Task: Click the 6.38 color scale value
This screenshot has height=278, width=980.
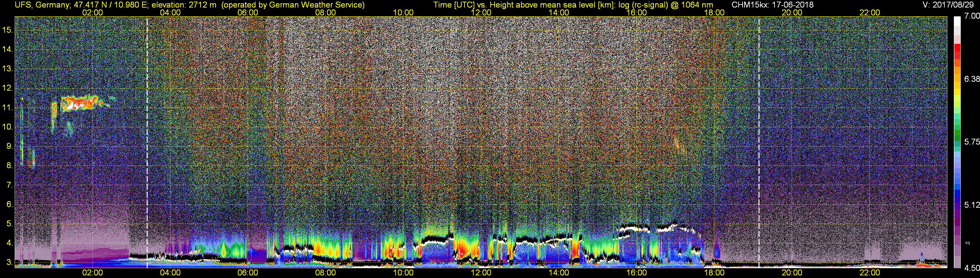Action: click(972, 79)
